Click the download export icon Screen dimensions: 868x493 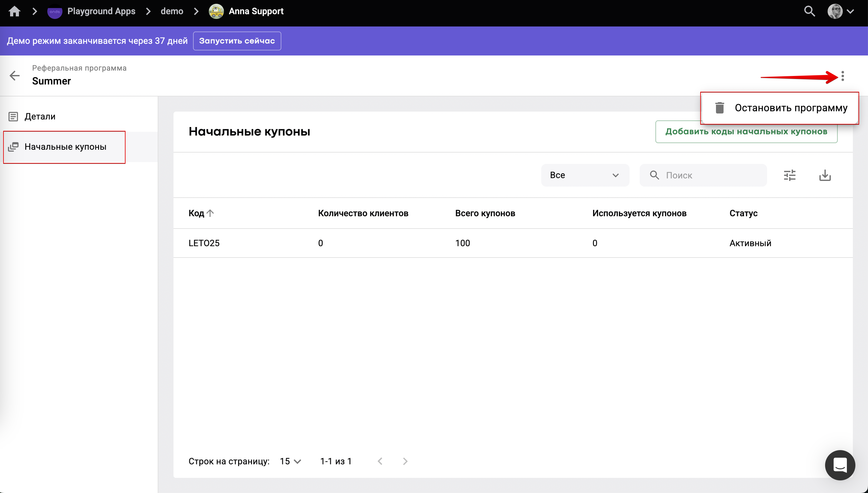tap(825, 175)
